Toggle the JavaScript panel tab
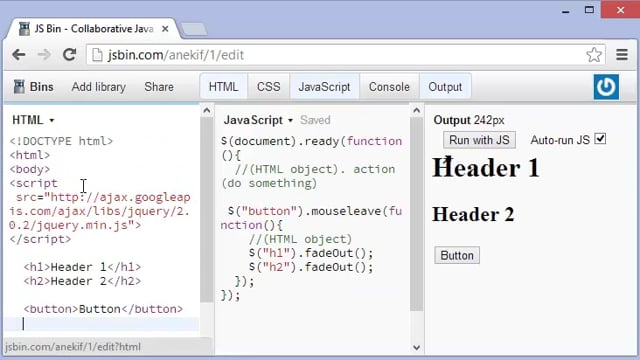Viewport: 640px width, 360px height. pyautogui.click(x=324, y=87)
